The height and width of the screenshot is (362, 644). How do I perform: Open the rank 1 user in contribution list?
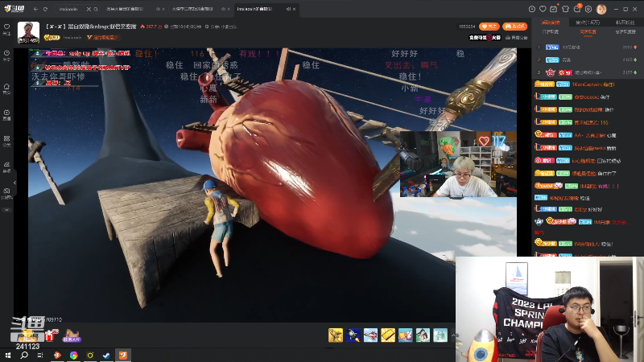588,47
